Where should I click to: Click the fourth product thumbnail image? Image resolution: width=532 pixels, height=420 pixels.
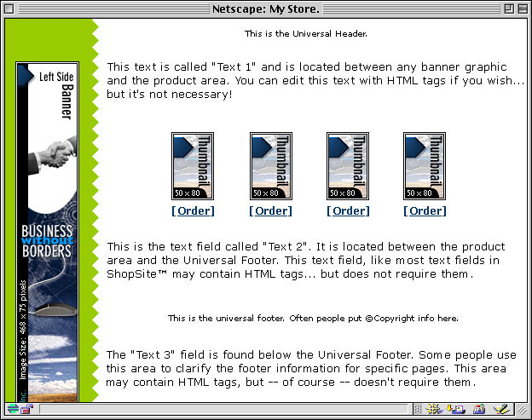click(425, 165)
